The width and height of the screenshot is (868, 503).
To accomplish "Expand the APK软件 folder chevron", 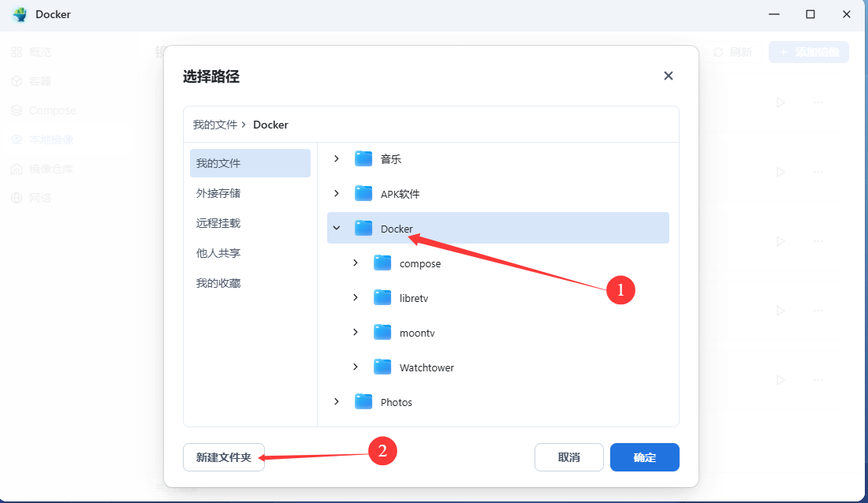I will tap(337, 193).
